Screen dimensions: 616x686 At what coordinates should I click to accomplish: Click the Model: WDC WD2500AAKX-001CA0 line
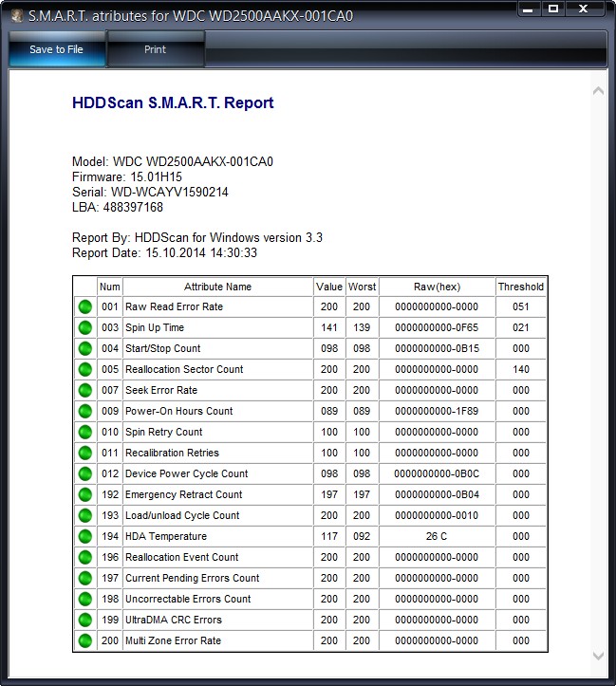point(173,162)
